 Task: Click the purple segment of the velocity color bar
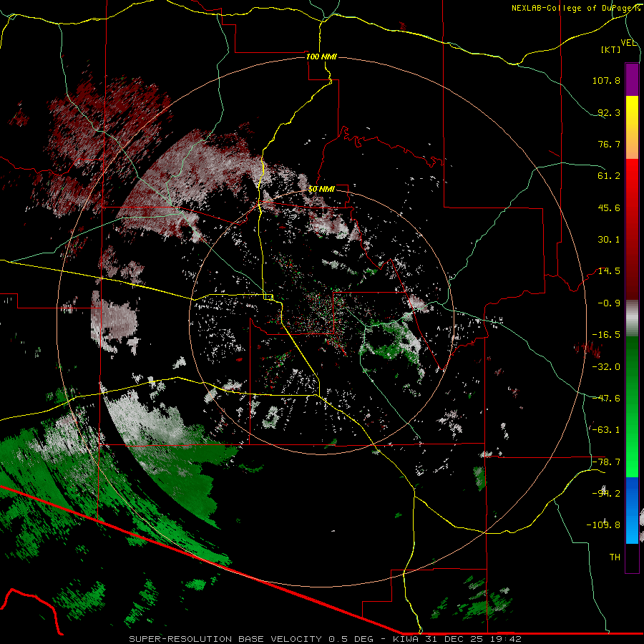tap(632, 79)
